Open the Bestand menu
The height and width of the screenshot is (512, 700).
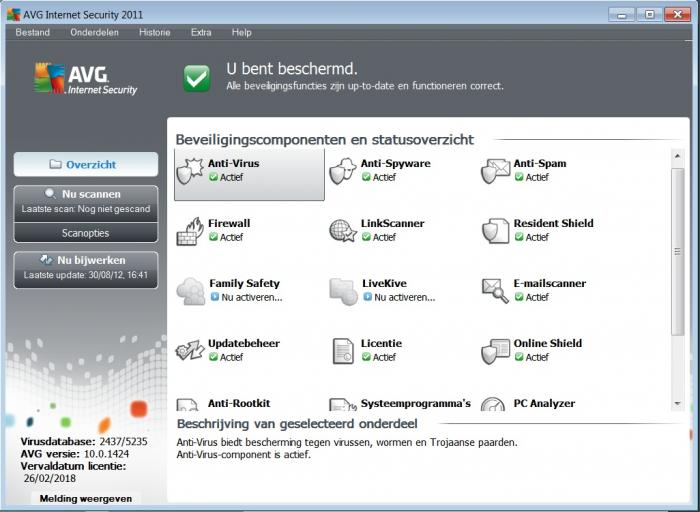click(33, 33)
